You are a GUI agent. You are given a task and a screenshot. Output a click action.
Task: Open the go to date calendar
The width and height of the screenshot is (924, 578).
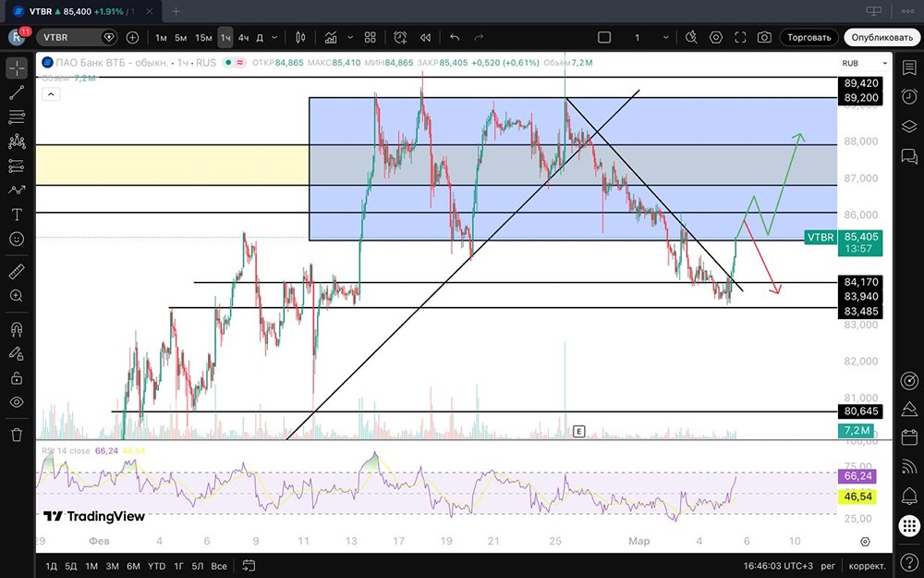pyautogui.click(x=249, y=566)
